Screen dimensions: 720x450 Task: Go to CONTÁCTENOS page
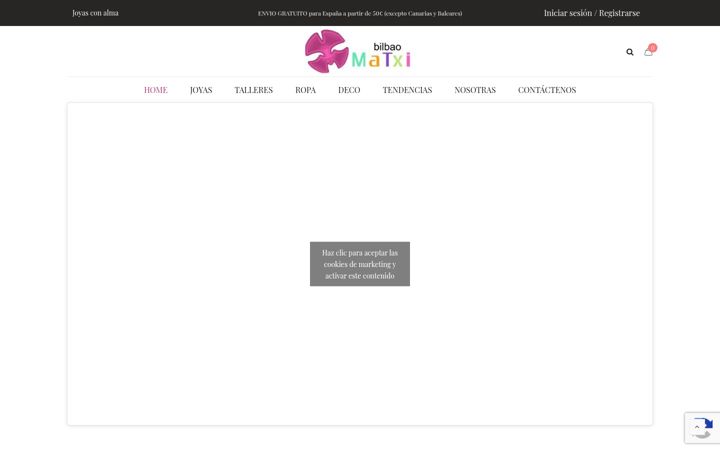tap(547, 90)
